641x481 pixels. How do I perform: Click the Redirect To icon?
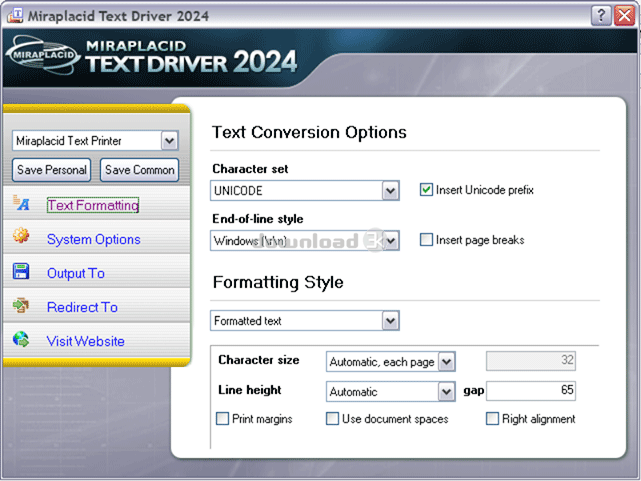[21, 306]
